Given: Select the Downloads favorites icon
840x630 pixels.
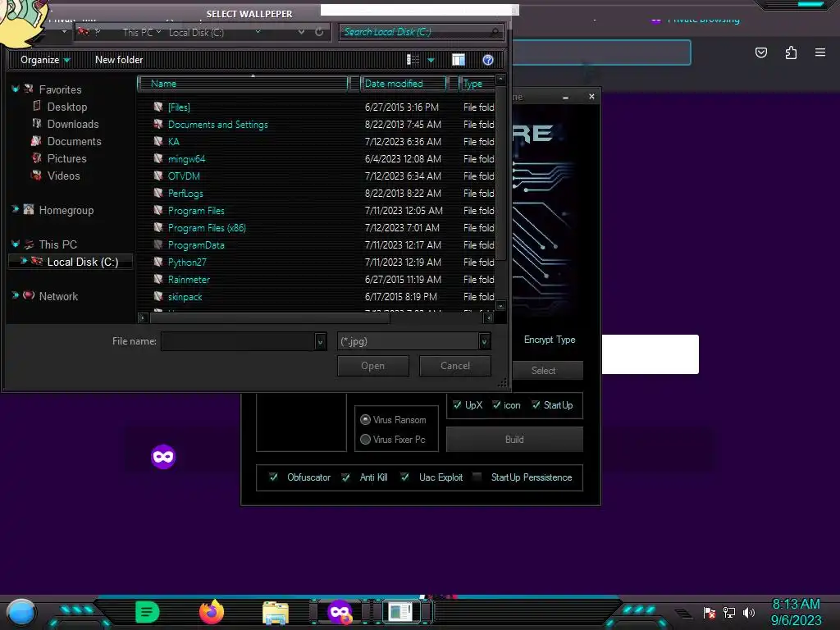Looking at the screenshot, I should pyautogui.click(x=37, y=123).
